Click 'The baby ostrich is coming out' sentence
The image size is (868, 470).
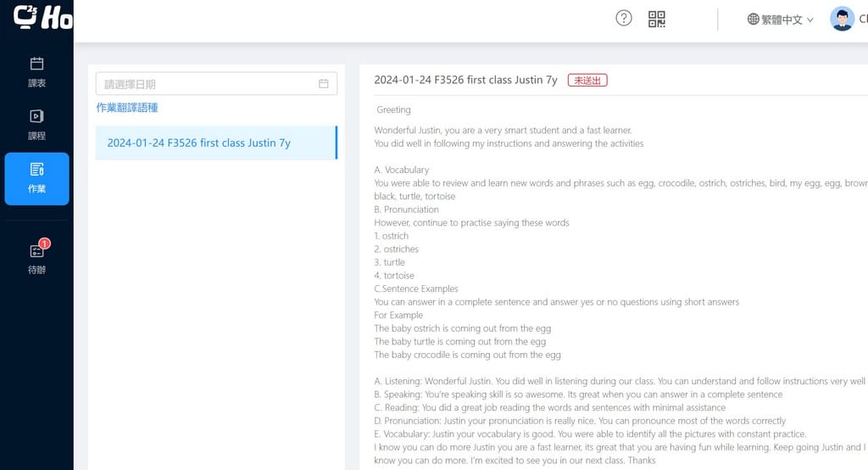click(x=463, y=328)
